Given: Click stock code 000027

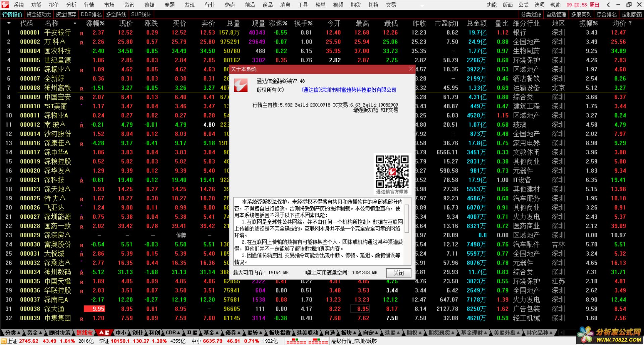Looking at the screenshot, I should [x=30, y=217].
